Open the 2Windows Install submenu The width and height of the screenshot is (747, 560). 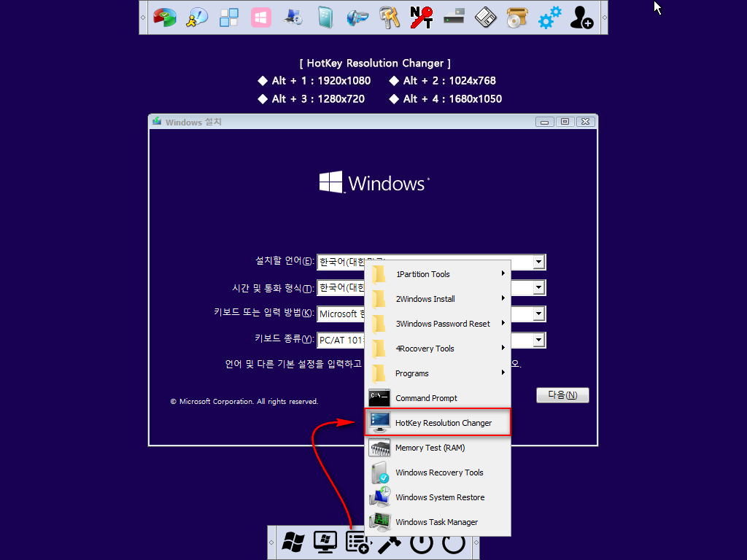click(x=438, y=299)
